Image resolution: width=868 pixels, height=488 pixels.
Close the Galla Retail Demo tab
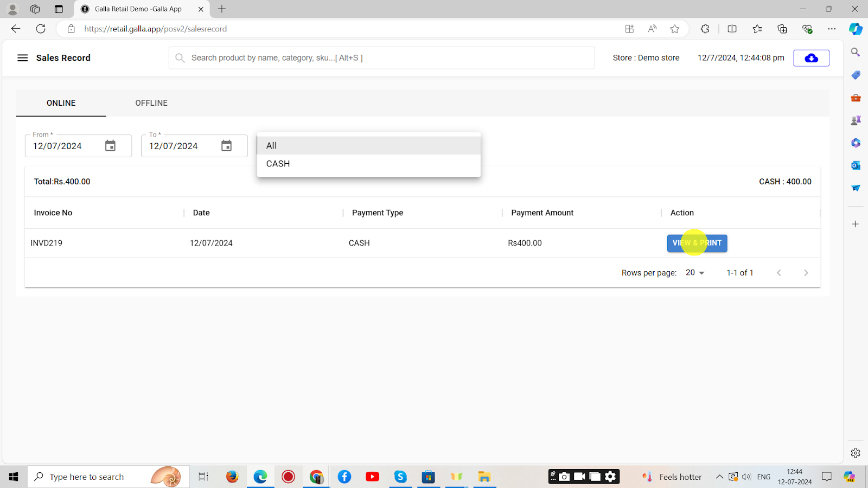click(x=201, y=9)
